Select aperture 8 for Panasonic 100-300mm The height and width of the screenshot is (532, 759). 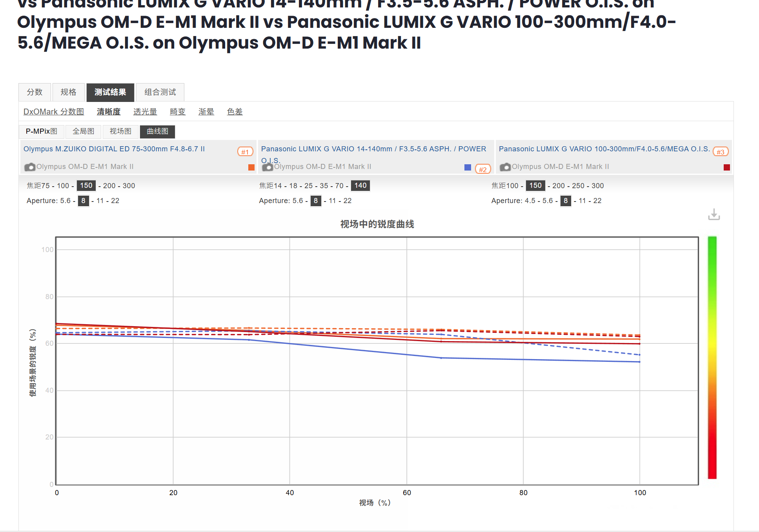pyautogui.click(x=566, y=201)
